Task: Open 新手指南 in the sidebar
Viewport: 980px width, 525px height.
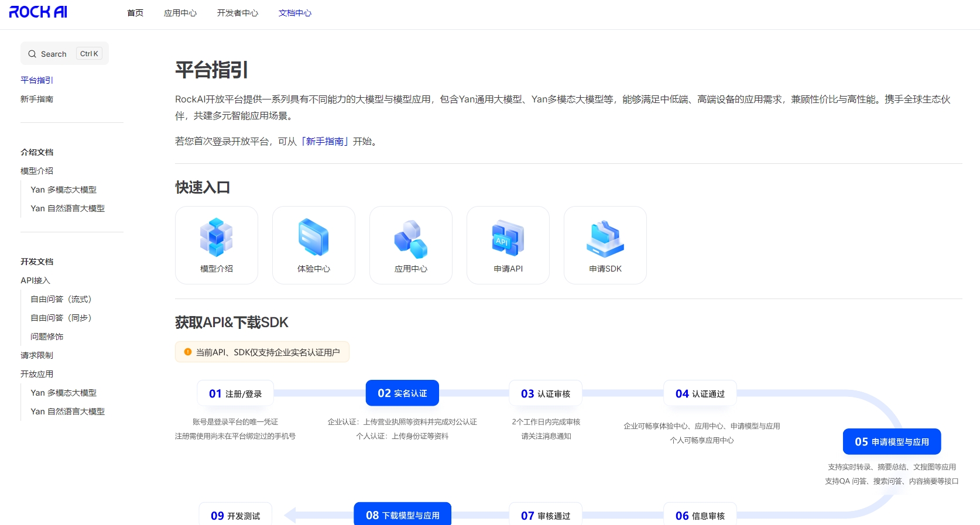Action: 37,99
